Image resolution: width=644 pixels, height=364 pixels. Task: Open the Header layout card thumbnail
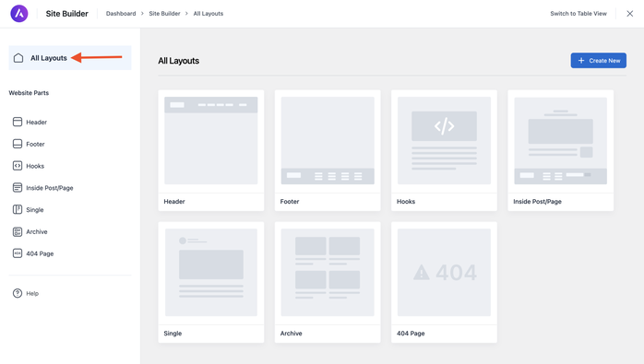tap(211, 141)
